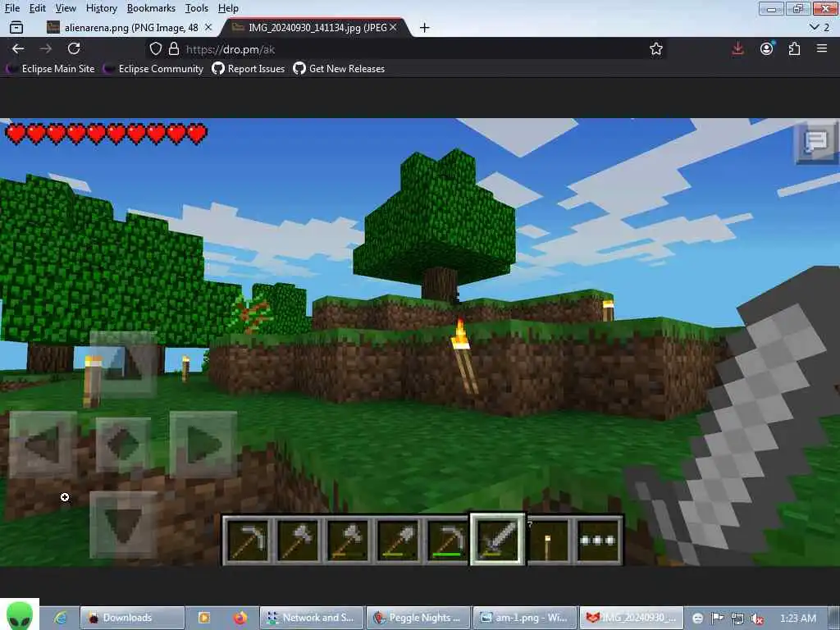Launch Internet Explorer from taskbar
The width and height of the screenshot is (840, 630).
(61, 618)
